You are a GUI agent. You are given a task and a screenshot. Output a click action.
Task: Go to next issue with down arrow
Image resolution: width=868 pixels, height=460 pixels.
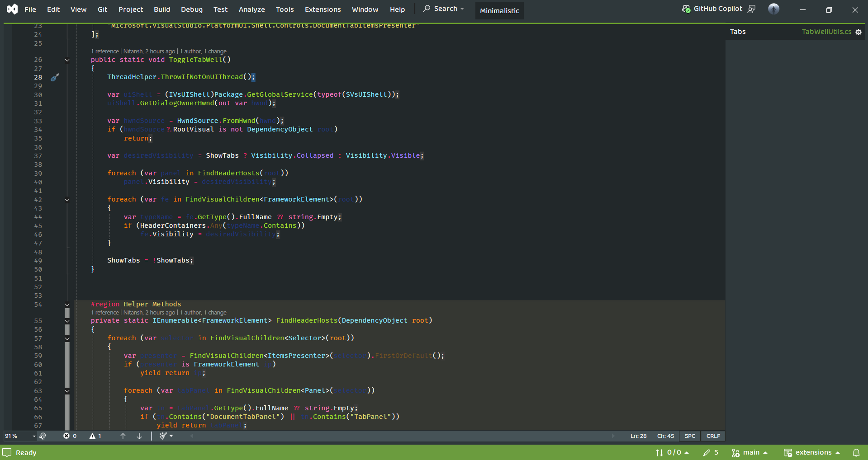(x=139, y=436)
